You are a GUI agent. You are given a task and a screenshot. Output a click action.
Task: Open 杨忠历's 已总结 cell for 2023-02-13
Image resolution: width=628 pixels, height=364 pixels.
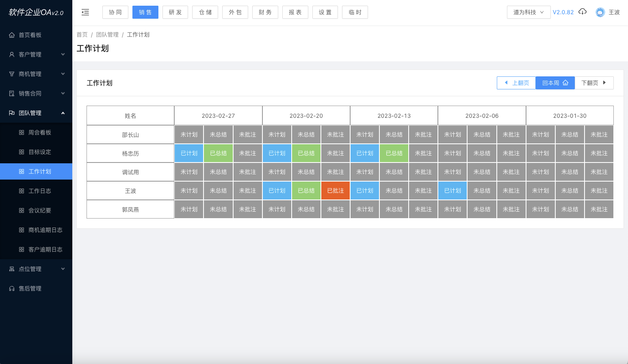click(394, 153)
